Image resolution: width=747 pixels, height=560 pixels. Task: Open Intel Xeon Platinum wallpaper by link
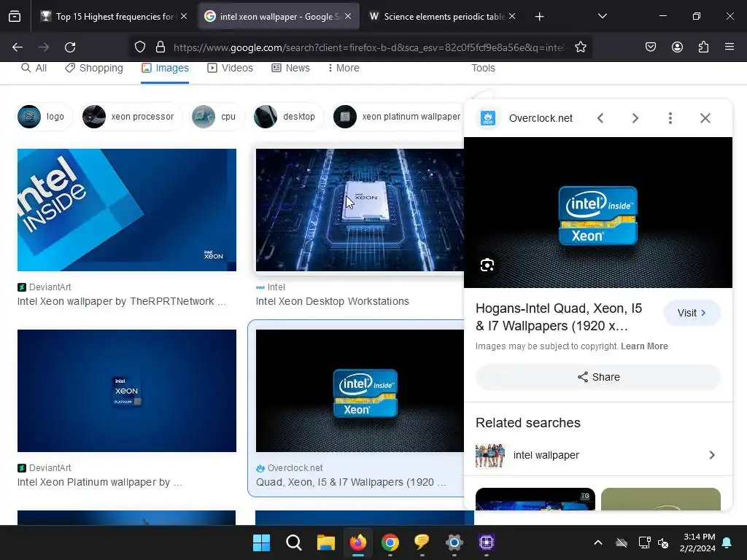coord(99,483)
